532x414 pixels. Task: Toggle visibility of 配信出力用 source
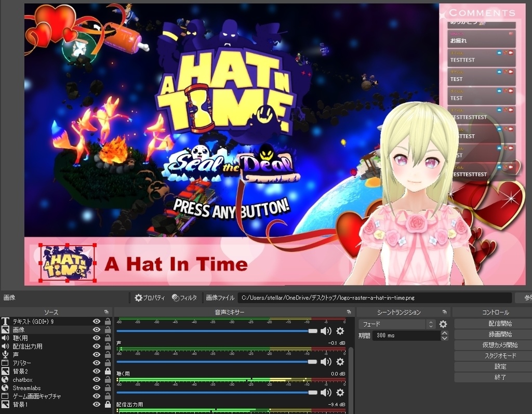click(97, 346)
